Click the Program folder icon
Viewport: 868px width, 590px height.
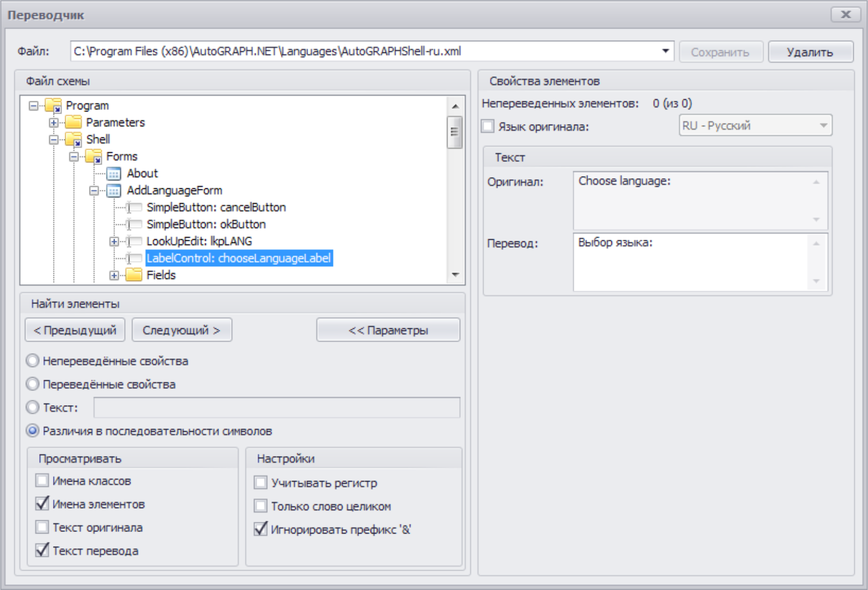53,105
